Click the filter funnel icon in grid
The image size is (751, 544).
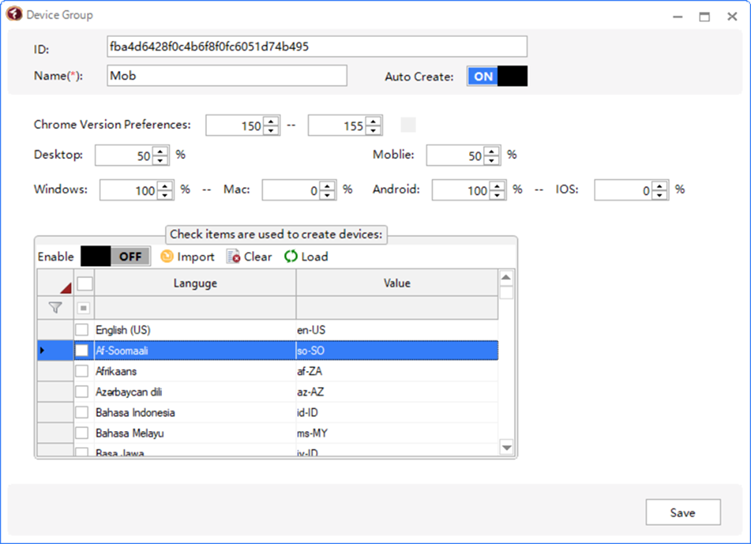pyautogui.click(x=56, y=307)
